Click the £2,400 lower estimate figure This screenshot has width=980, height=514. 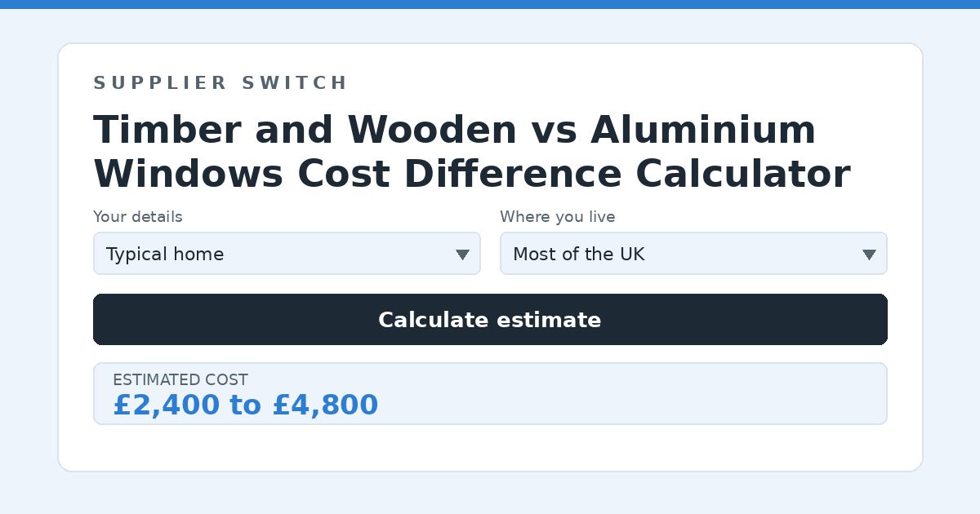click(x=167, y=405)
